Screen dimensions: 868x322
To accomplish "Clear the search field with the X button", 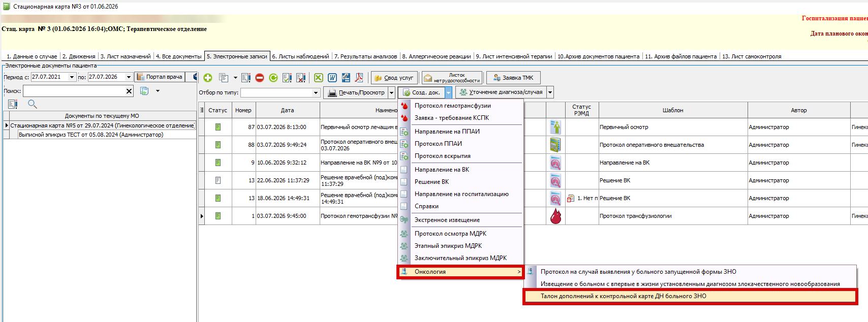I will [129, 91].
